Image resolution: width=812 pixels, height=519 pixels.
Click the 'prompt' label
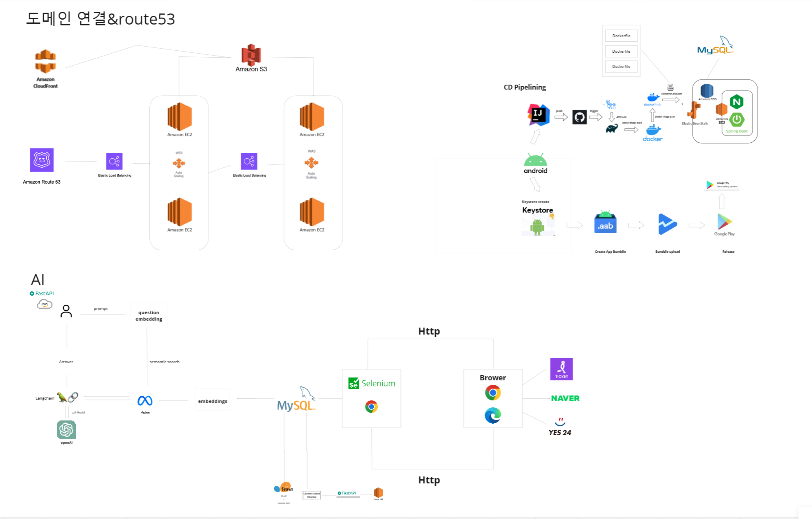[x=101, y=309]
